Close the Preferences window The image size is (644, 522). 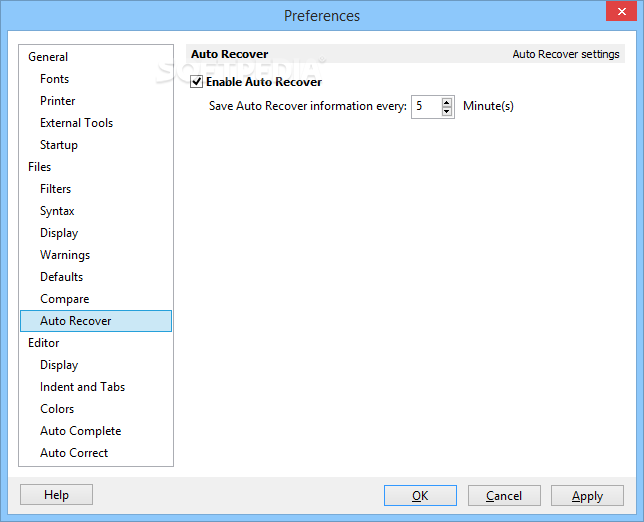click(621, 11)
